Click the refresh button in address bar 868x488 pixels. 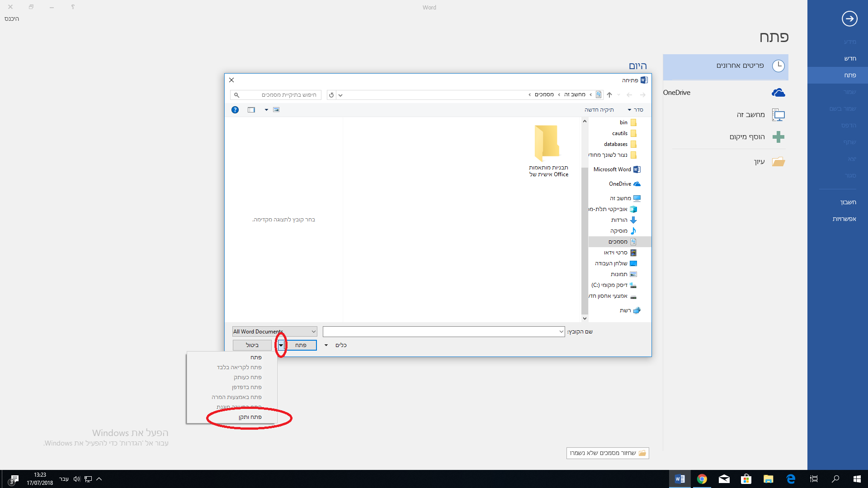pyautogui.click(x=331, y=95)
